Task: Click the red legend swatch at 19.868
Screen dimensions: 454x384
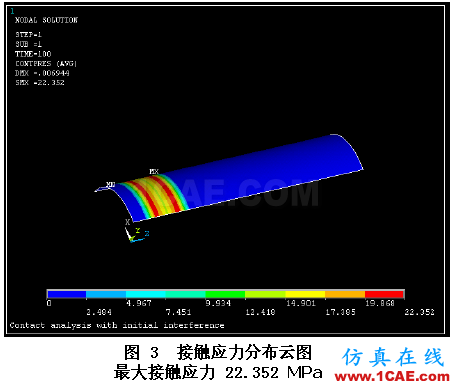Action: [x=384, y=294]
